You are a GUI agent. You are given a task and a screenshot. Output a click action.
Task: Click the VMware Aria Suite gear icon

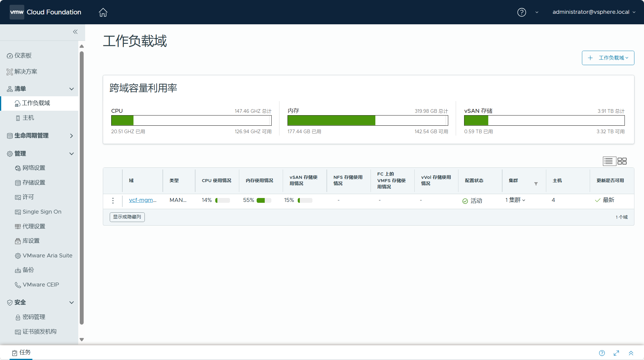(x=18, y=256)
